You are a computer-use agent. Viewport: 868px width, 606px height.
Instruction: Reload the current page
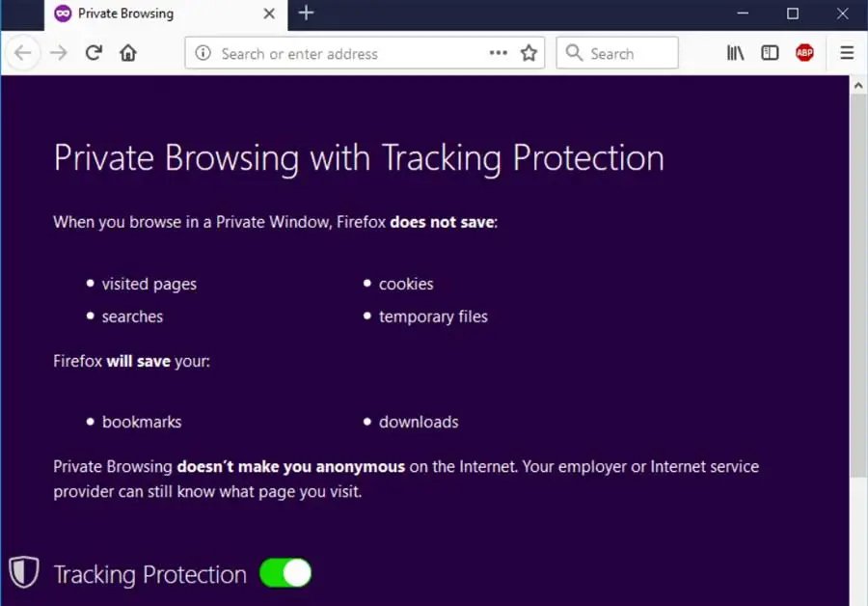pyautogui.click(x=94, y=53)
